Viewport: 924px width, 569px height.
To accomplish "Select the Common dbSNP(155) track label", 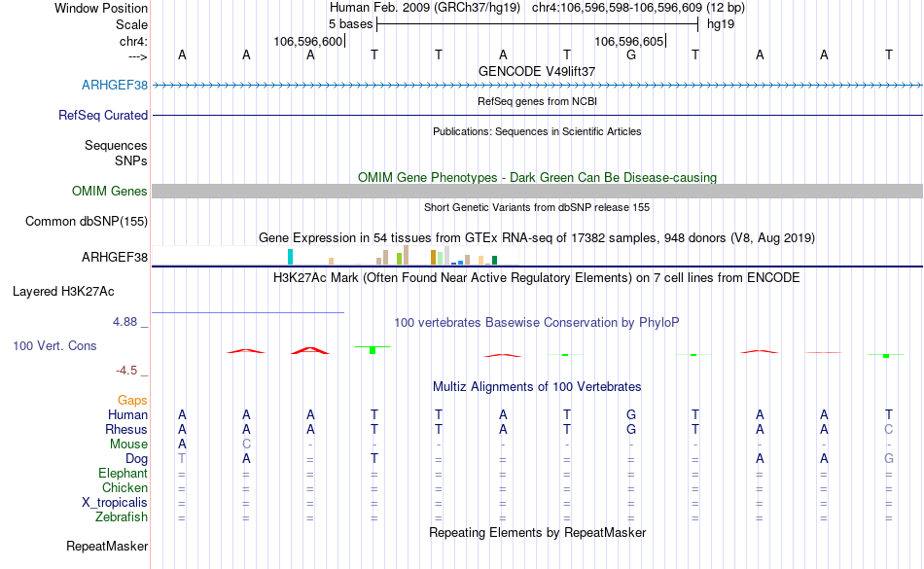I will (x=86, y=221).
